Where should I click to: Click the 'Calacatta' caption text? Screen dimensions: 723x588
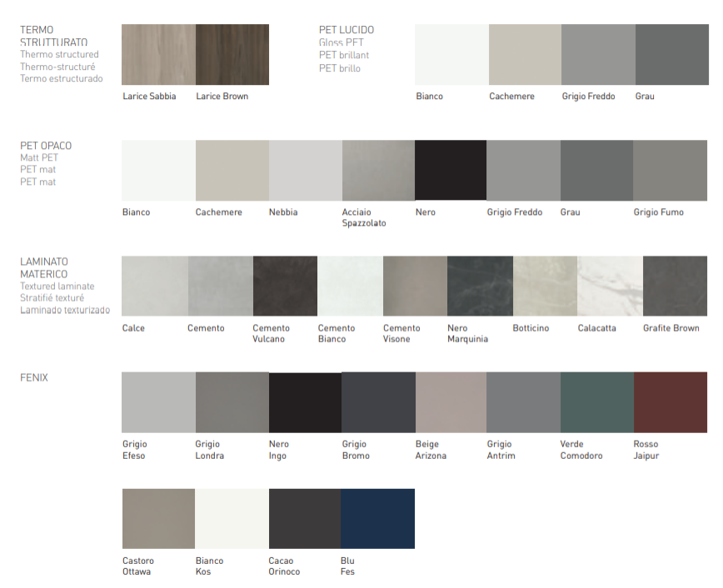point(596,328)
